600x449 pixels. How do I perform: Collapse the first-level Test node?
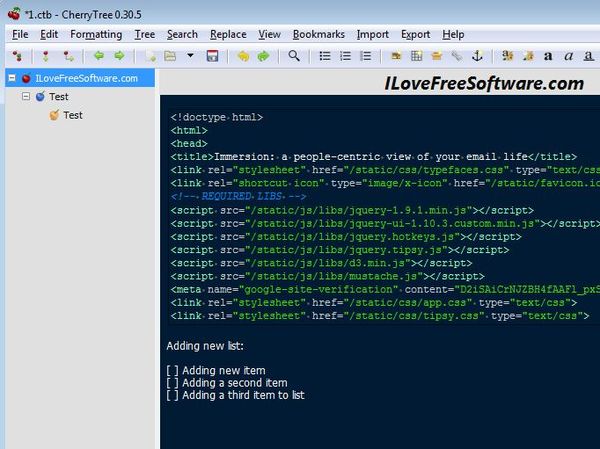click(x=26, y=97)
